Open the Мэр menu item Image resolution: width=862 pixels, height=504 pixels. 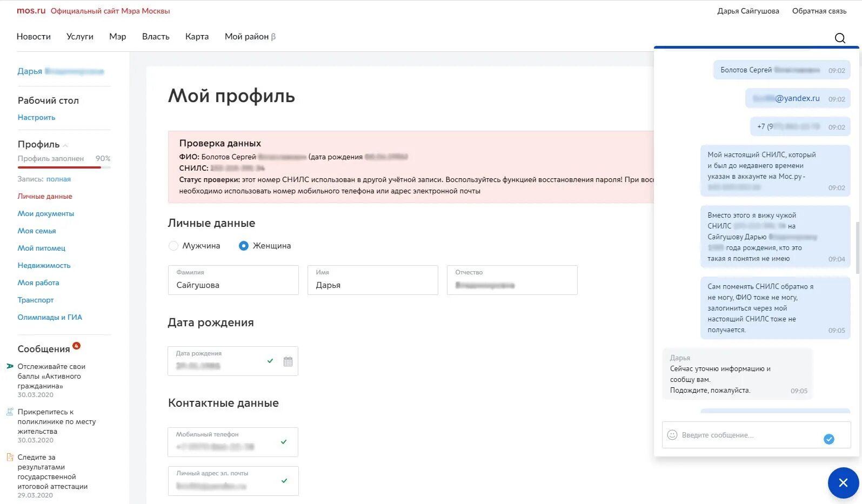[x=118, y=37]
